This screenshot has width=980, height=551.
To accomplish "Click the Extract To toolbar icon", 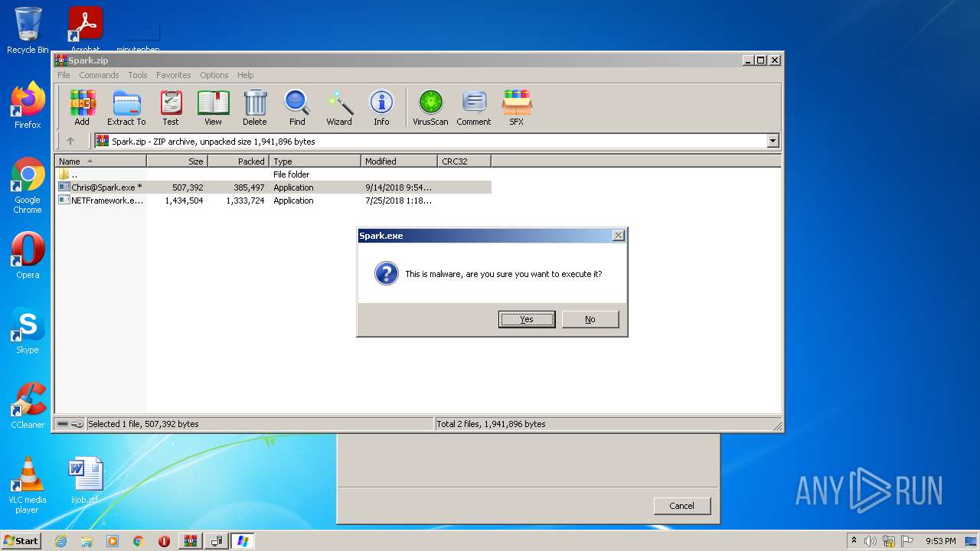I will pos(126,107).
